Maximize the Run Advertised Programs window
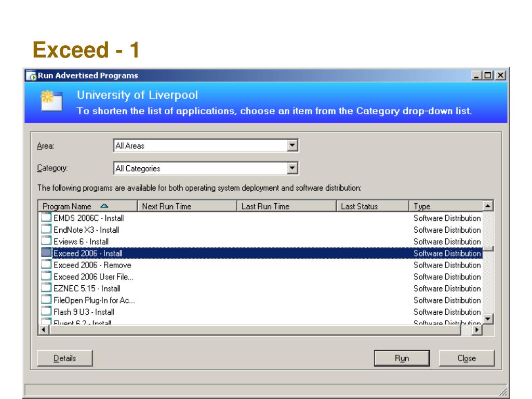Image resolution: width=532 pixels, height=399 pixels. click(488, 75)
